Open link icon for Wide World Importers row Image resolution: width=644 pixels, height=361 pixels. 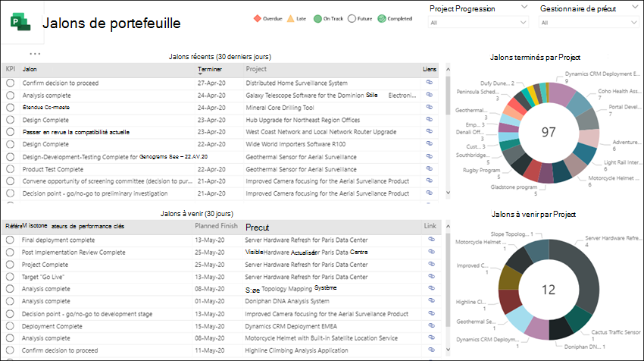(429, 143)
